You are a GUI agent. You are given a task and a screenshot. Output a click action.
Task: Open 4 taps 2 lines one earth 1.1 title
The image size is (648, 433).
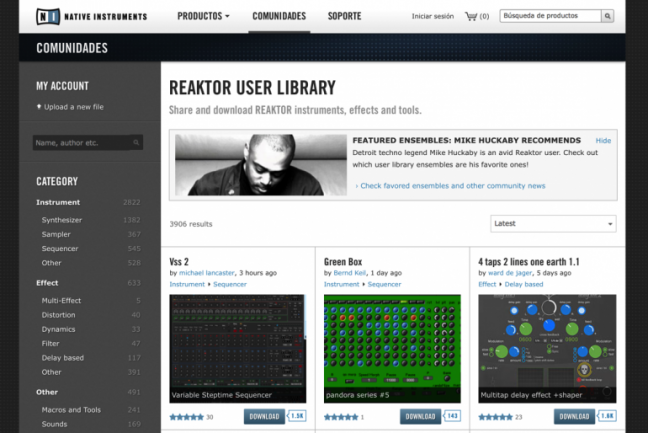tap(529, 262)
